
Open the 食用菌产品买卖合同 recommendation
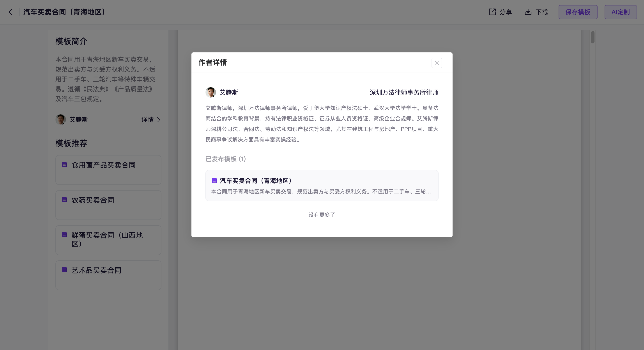108,170
